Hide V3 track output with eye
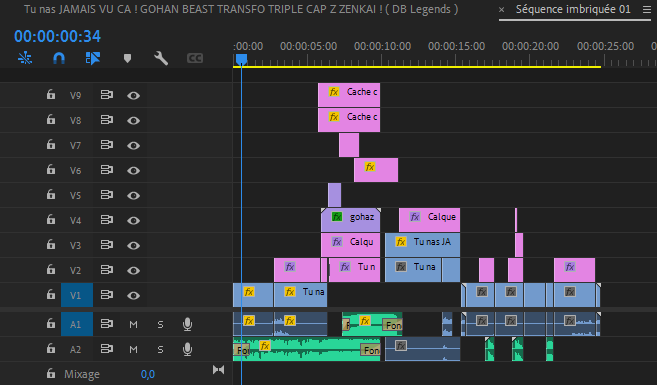Screen dimensions: 657x385 (x=133, y=245)
